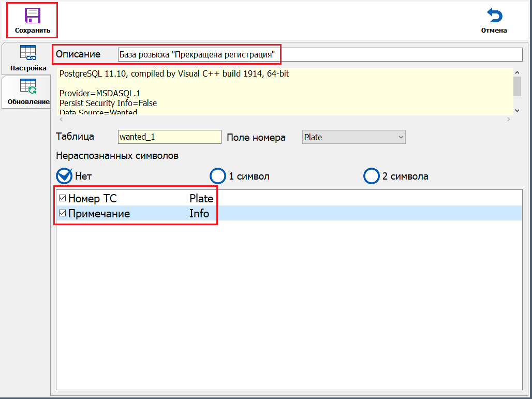532x399 pixels.
Task: Click the Сохранить floppy disk icon
Action: click(x=32, y=16)
